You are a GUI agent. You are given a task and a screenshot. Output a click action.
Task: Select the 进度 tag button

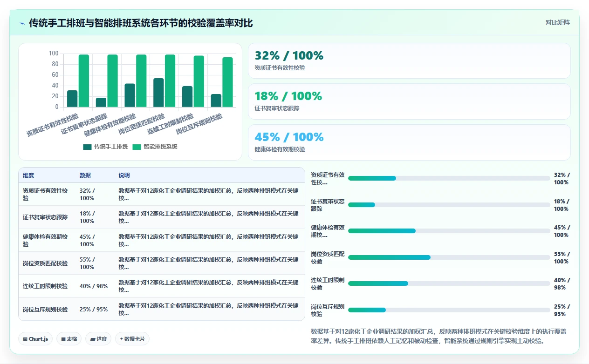[98, 339]
